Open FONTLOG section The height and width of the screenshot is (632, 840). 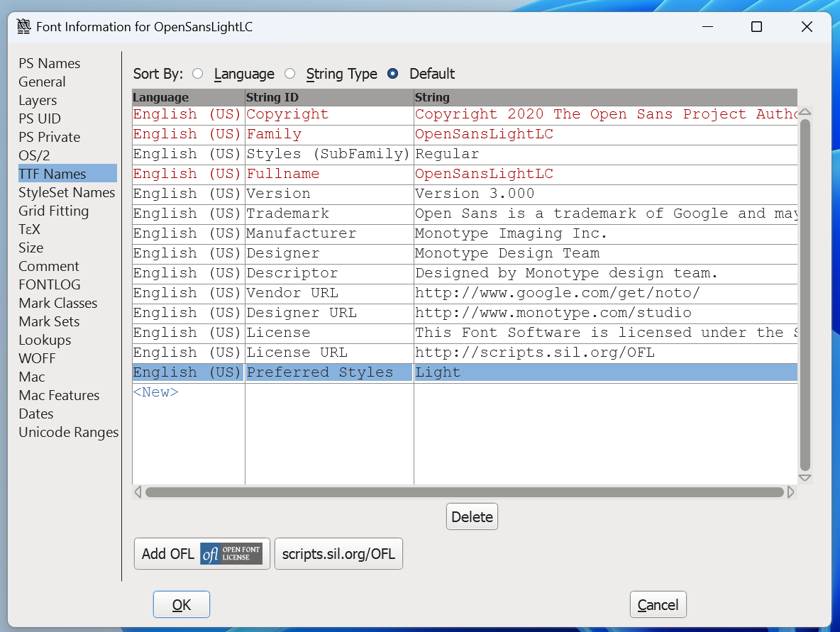click(49, 284)
